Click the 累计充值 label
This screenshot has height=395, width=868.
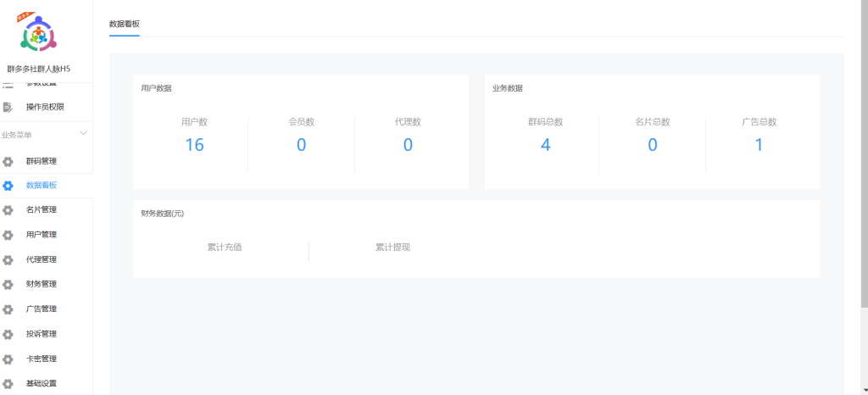(225, 248)
